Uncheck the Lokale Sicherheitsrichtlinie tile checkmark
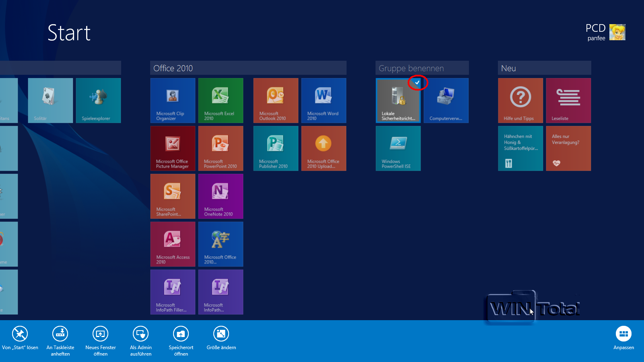Viewport: 644px width, 362px height. pos(417,82)
